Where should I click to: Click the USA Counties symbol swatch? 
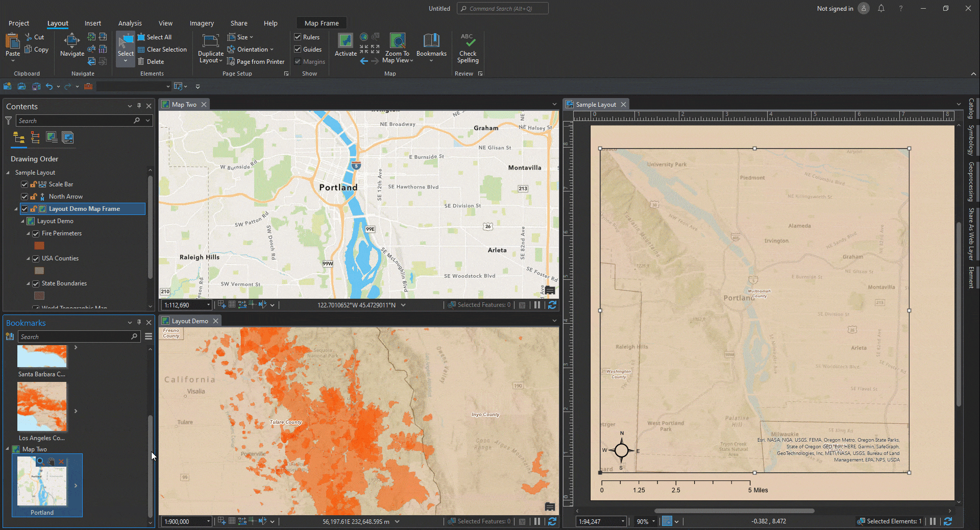39,271
